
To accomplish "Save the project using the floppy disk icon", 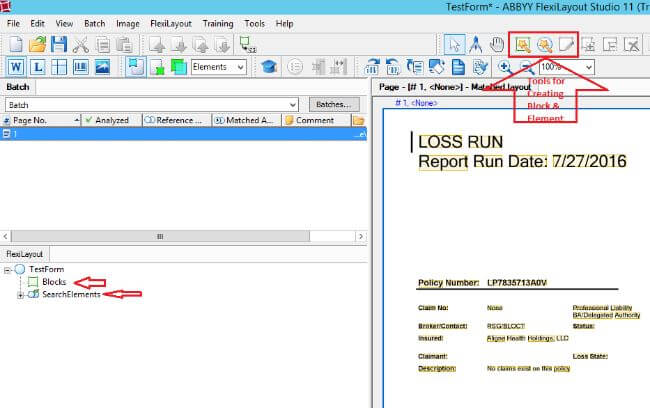I will 59,44.
